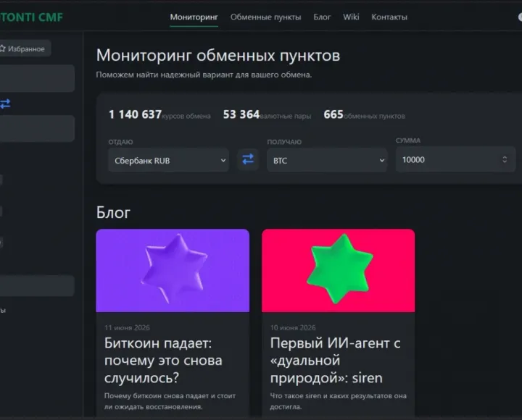Image resolution: width=522 pixels, height=420 pixels.
Task: Click the star icon next to Избранное
Action: pyautogui.click(x=3, y=49)
